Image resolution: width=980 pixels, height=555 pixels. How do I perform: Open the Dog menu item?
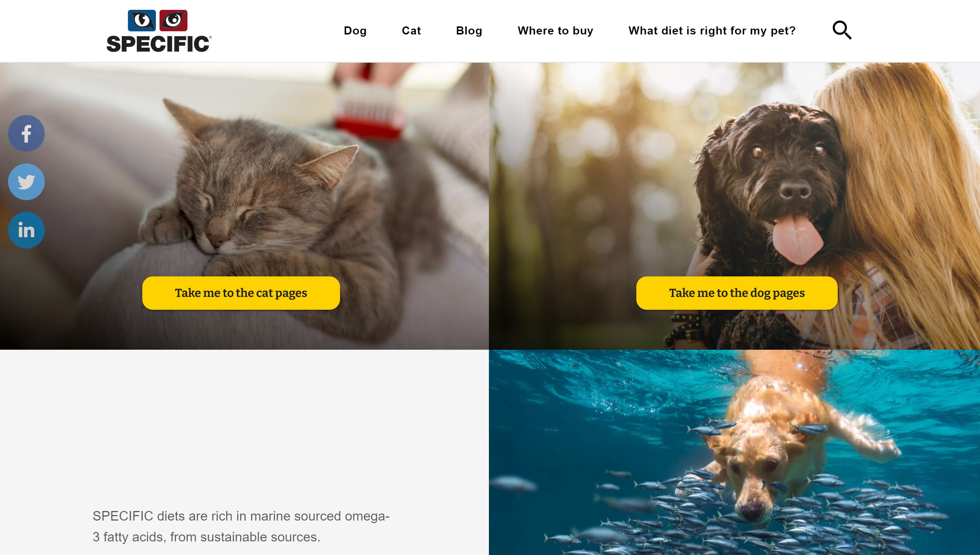coord(355,30)
